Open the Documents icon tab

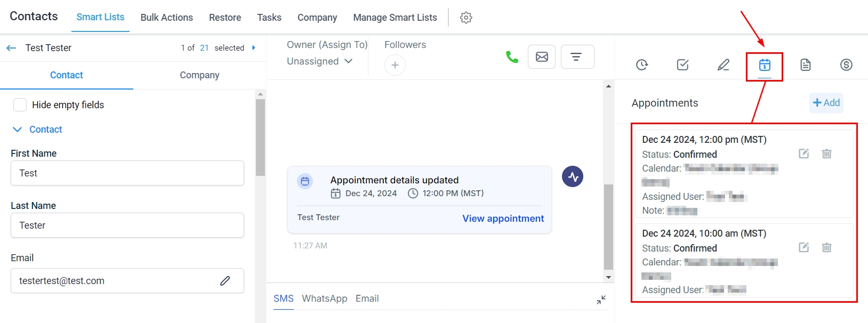coord(806,65)
